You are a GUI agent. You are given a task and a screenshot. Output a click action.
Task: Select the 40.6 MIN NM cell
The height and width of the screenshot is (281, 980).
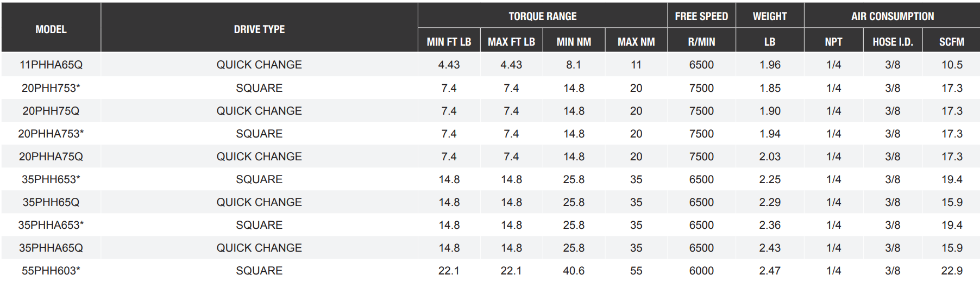pos(574,271)
